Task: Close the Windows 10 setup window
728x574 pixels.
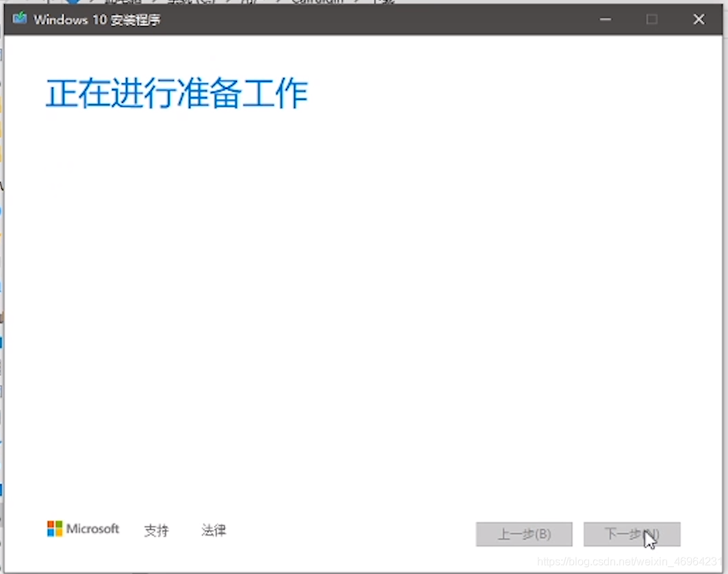Action: pyautogui.click(x=699, y=19)
